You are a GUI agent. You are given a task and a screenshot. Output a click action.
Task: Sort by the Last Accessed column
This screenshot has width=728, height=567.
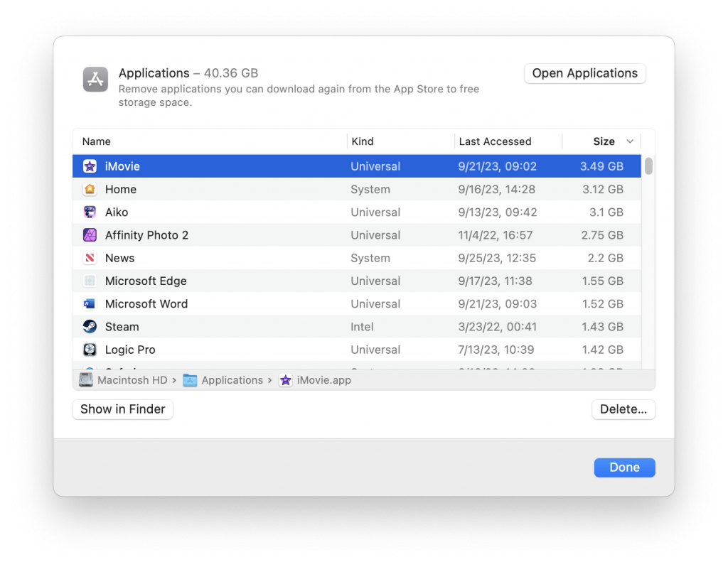[498, 141]
